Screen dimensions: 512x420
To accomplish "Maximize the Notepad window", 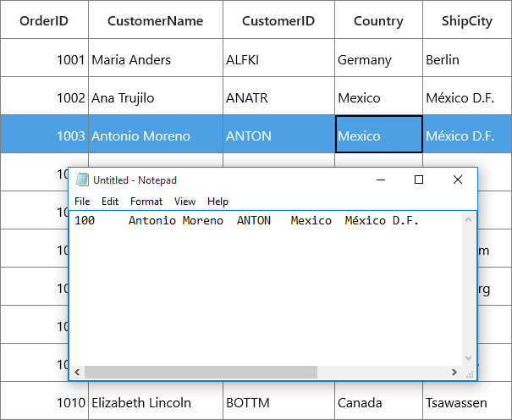I will point(419,180).
